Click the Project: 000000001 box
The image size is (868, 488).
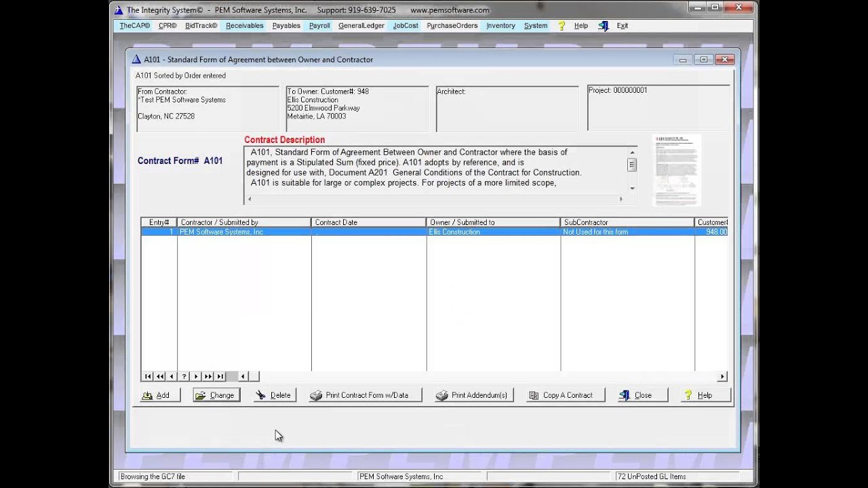[x=658, y=108]
